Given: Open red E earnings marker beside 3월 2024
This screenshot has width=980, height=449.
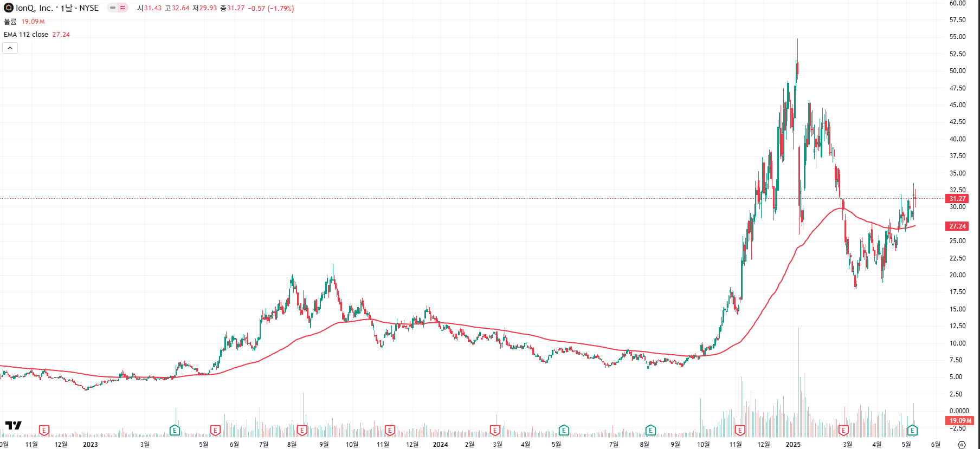Looking at the screenshot, I should [x=495, y=430].
